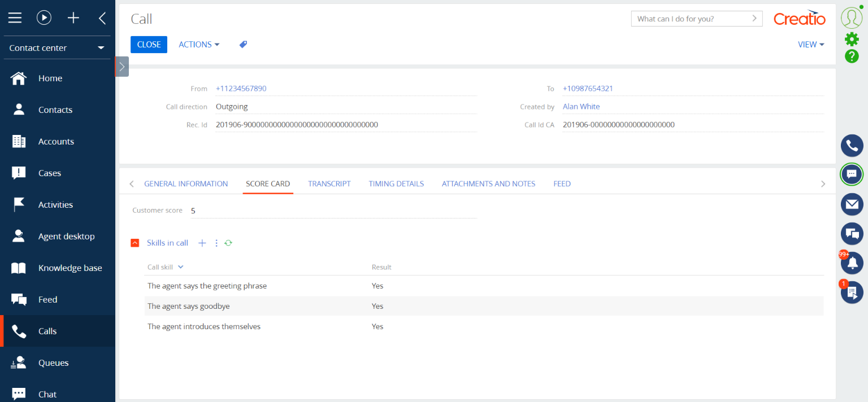
Task: Click the green settings gear icon
Action: click(x=852, y=39)
